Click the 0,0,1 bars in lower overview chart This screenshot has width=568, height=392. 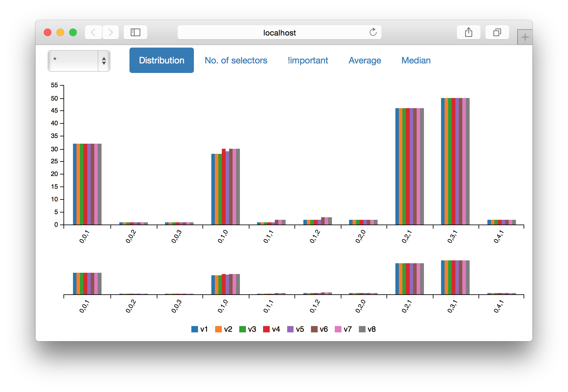click(87, 284)
